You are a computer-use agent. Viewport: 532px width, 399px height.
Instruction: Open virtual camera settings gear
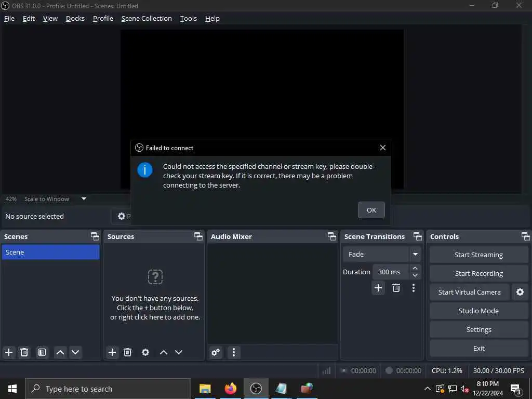point(520,292)
